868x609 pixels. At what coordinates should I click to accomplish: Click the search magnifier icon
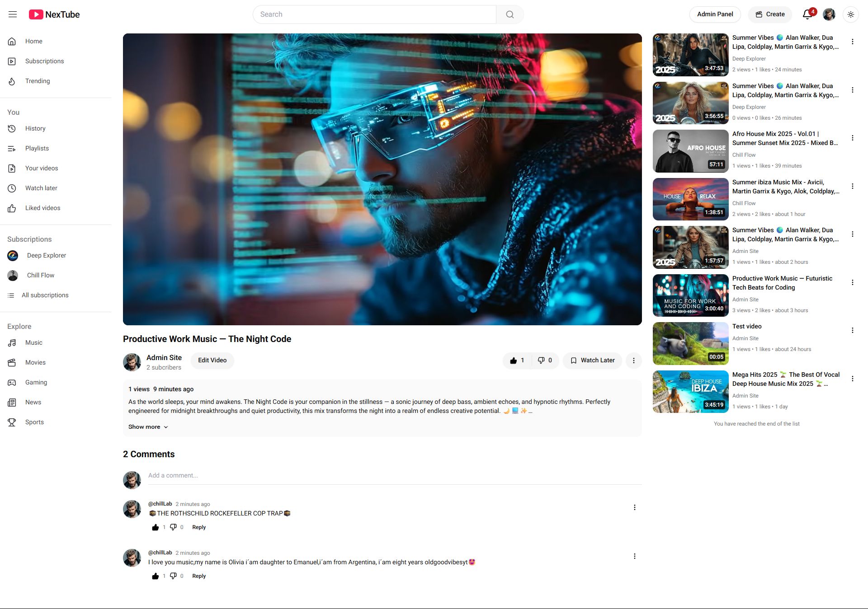(509, 14)
